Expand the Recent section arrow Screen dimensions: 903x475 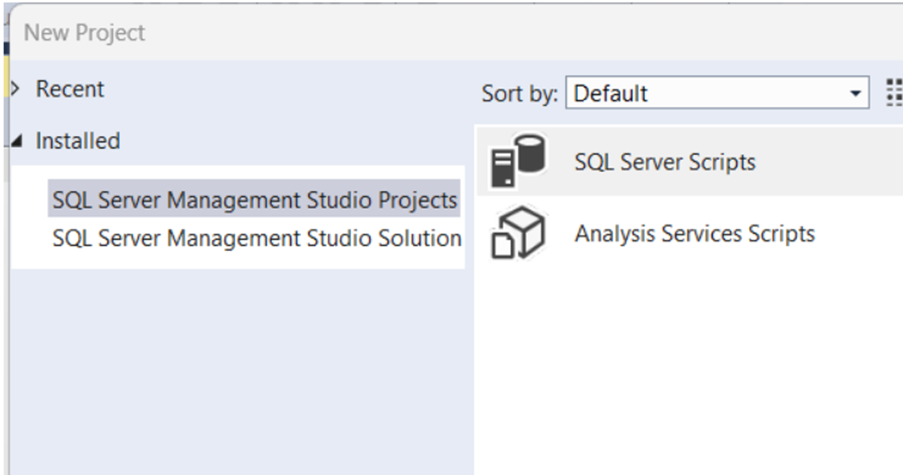(x=14, y=89)
